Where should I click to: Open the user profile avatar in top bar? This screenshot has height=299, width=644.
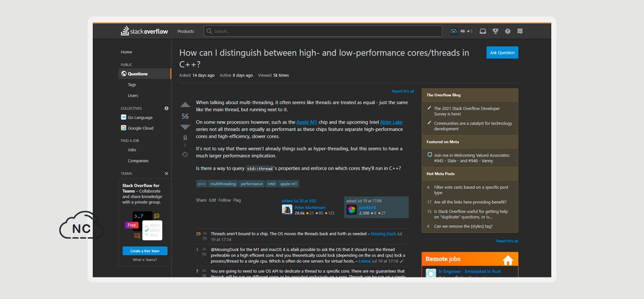tap(454, 31)
